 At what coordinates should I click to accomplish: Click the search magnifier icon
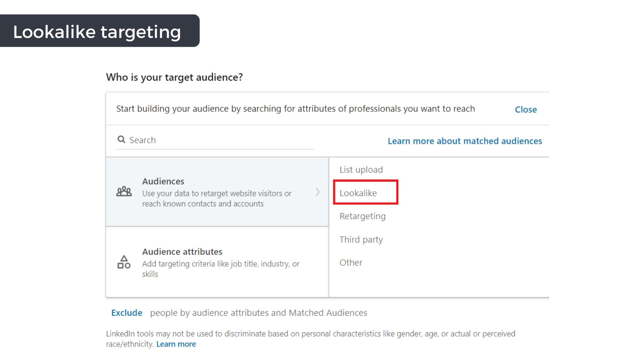[121, 139]
